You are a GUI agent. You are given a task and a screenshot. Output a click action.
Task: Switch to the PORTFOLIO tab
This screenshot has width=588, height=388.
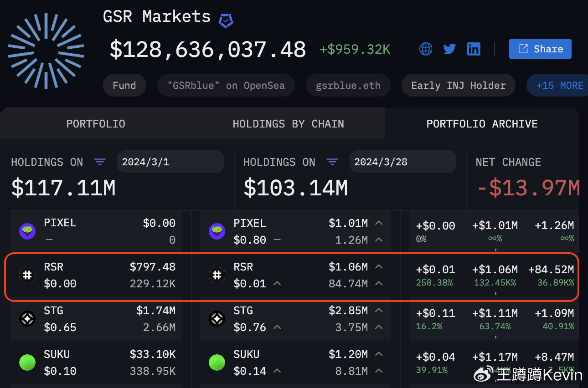pyautogui.click(x=96, y=124)
